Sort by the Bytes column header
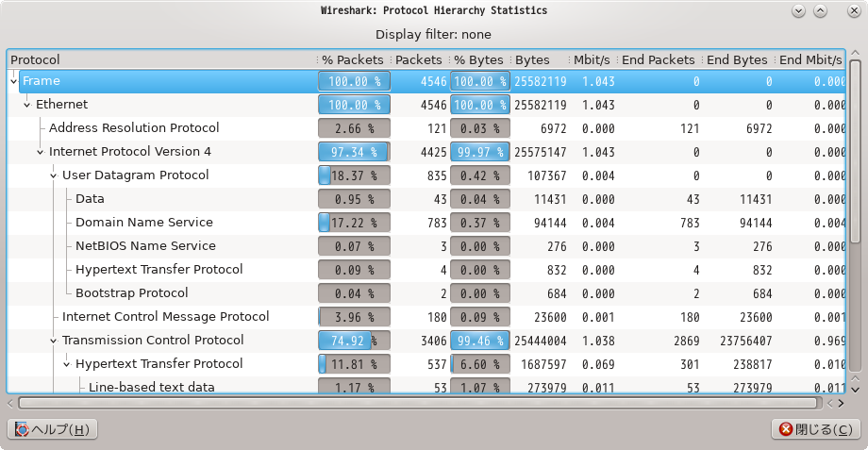Screen dimensions: 868x450 pyautogui.click(x=540, y=59)
